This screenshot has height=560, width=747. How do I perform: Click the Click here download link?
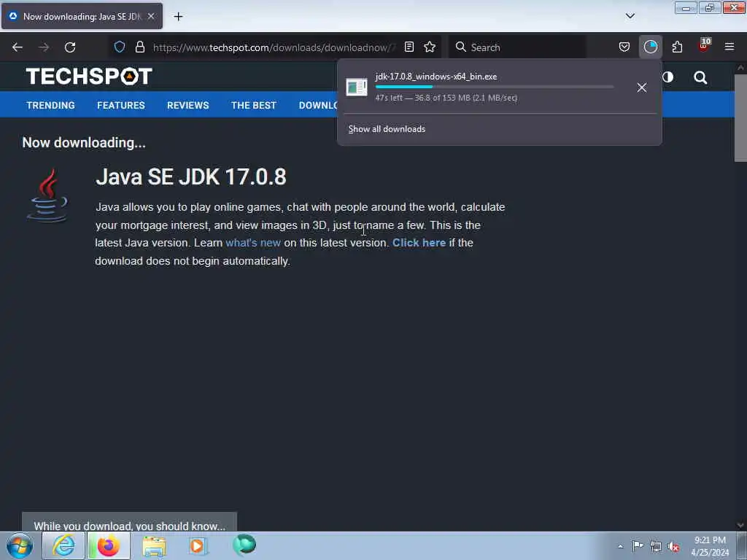click(x=419, y=243)
